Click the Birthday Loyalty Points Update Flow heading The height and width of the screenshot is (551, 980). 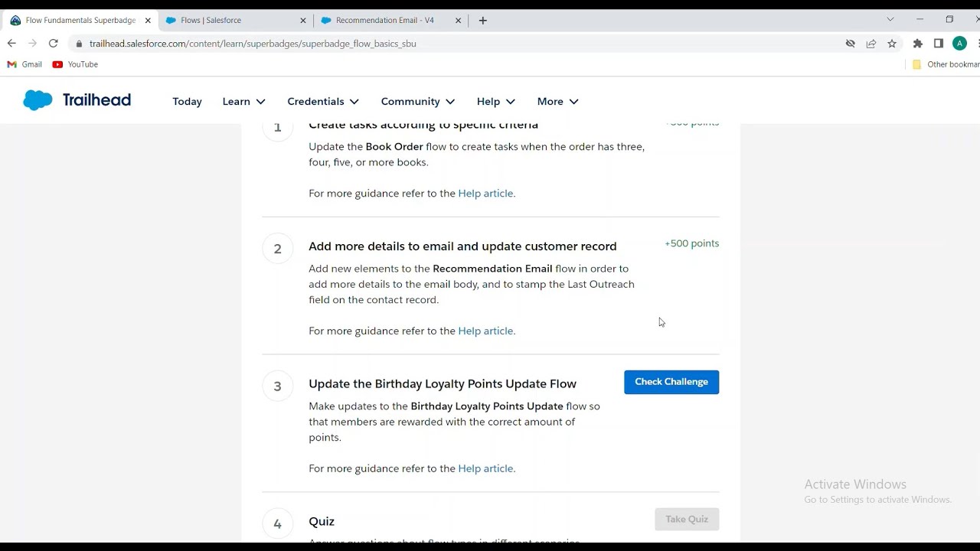point(443,384)
